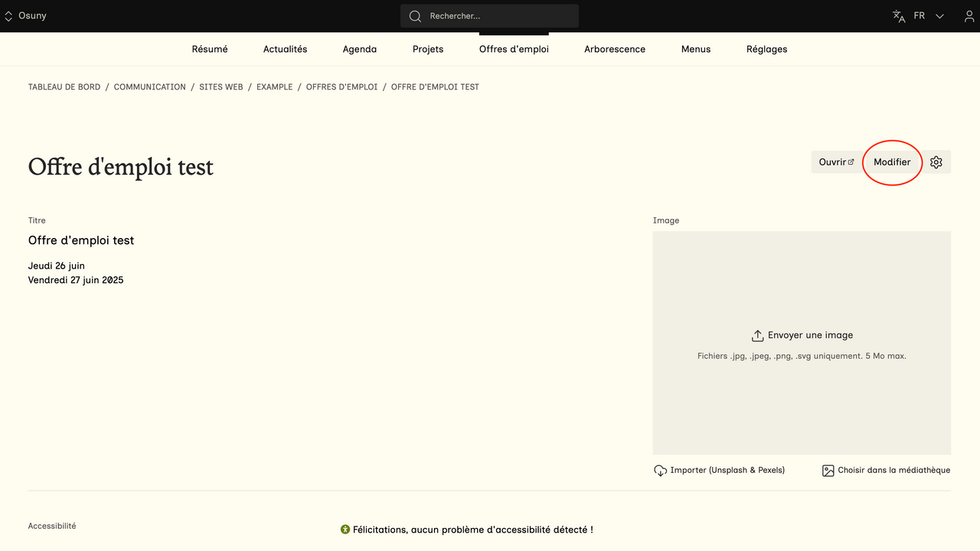
Task: Click the media library picture icon
Action: (828, 471)
